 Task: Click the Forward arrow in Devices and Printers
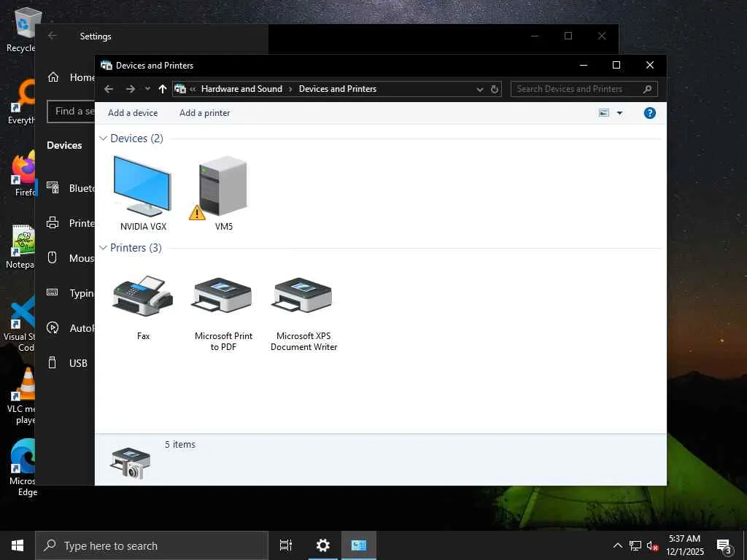click(x=130, y=89)
